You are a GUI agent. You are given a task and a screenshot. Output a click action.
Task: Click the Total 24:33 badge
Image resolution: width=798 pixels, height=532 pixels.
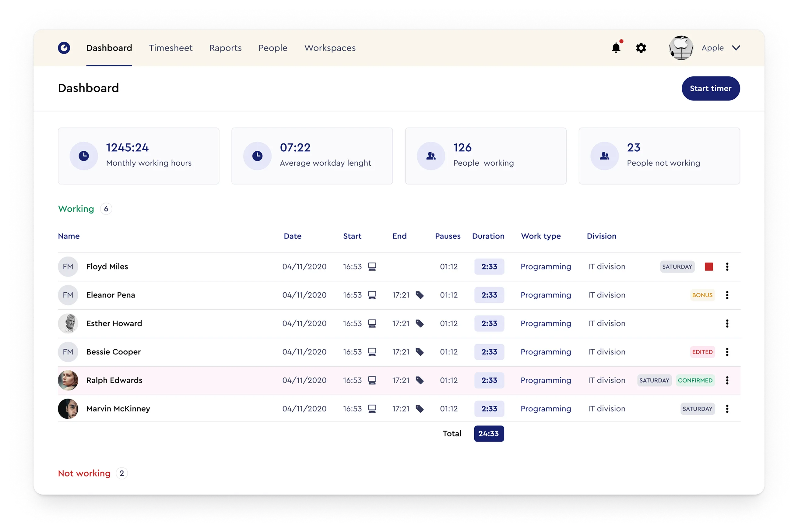point(489,433)
